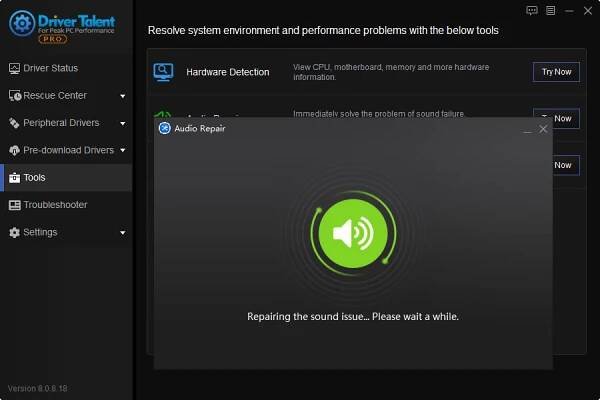
Task: Click the Settings gear icon
Action: (x=14, y=232)
